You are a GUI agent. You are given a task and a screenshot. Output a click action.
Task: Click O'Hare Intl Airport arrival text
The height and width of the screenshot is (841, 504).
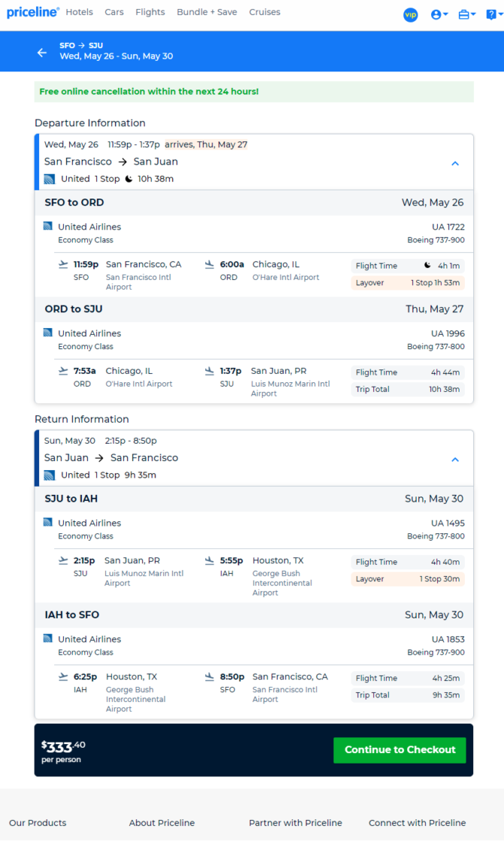coord(286,278)
